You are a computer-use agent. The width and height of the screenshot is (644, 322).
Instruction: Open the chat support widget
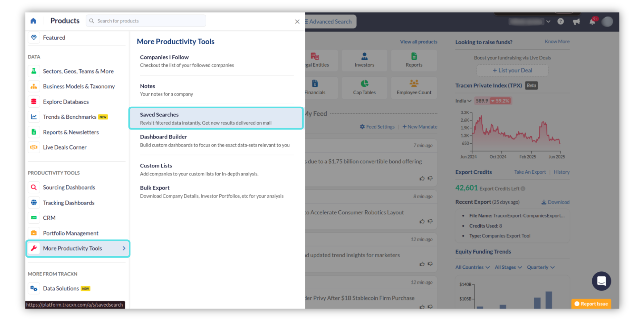click(x=601, y=281)
